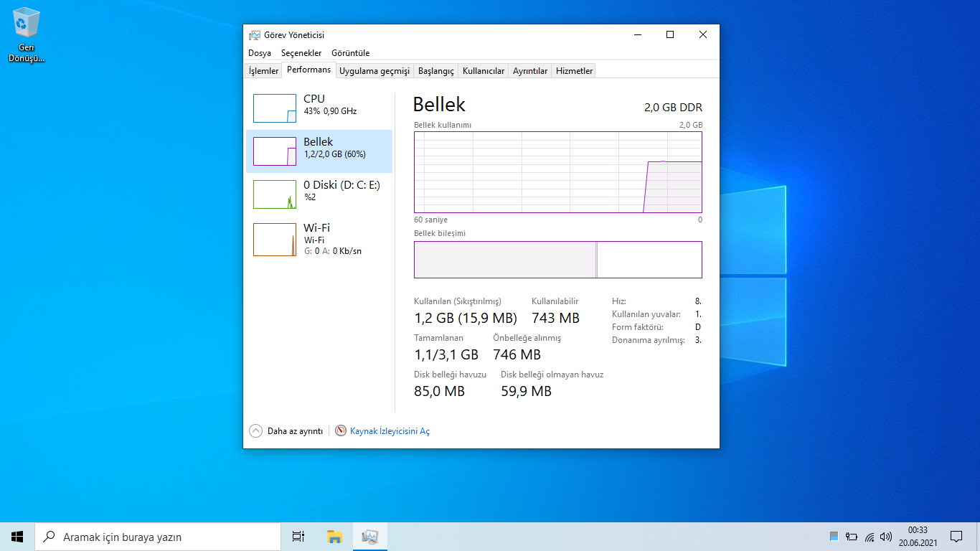This screenshot has height=551, width=980.
Task: Click the 1,2/2,0 GB (60%) text
Action: [x=334, y=154]
